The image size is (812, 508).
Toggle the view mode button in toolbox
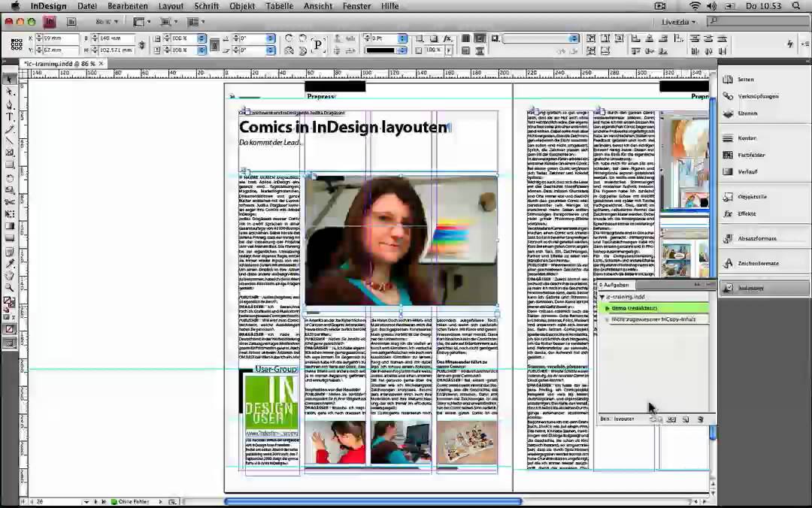[x=9, y=343]
